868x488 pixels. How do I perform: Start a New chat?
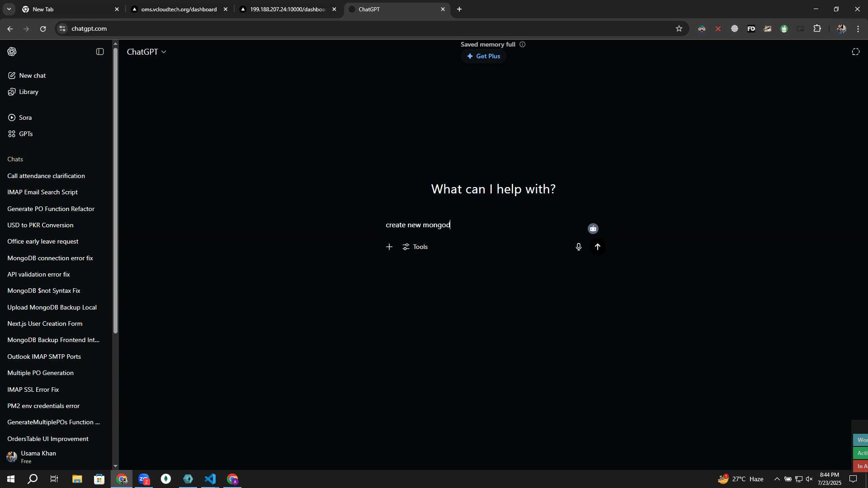click(x=27, y=75)
